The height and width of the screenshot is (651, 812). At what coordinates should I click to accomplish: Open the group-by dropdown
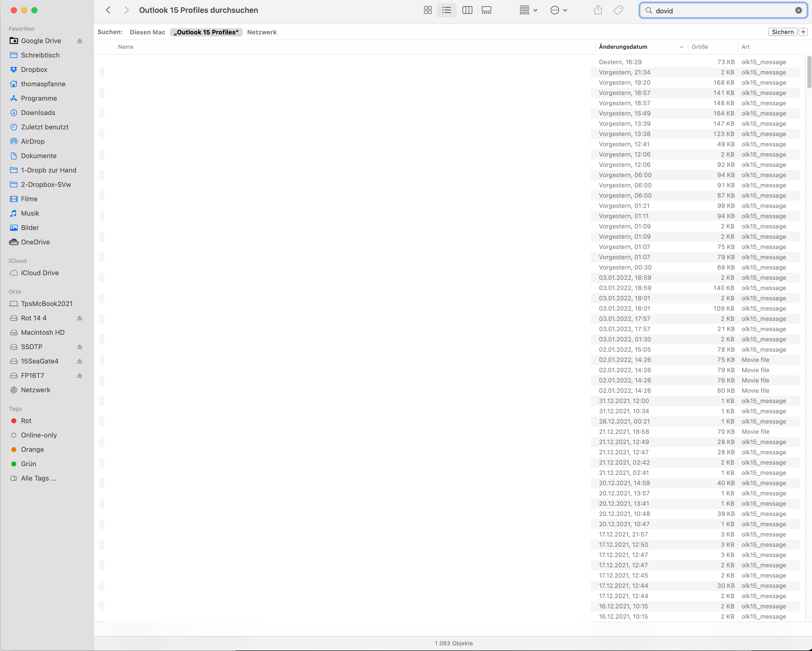tap(528, 10)
